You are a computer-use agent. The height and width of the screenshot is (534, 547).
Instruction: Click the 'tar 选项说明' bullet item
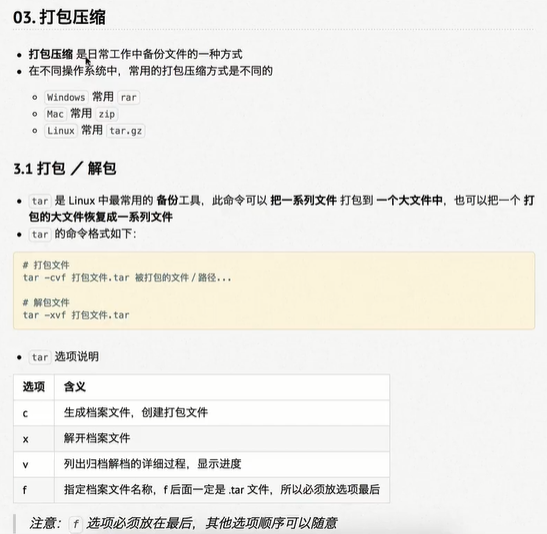coord(64,357)
